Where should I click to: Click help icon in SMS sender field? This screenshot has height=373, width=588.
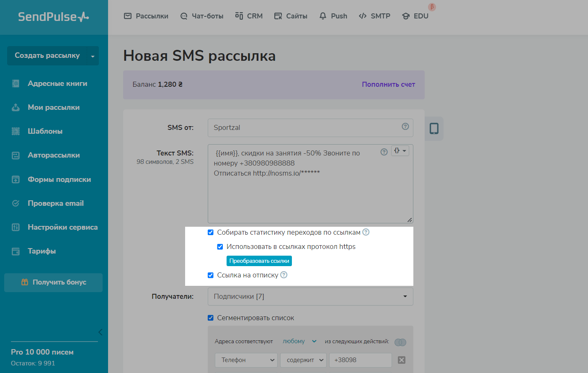pos(405,127)
